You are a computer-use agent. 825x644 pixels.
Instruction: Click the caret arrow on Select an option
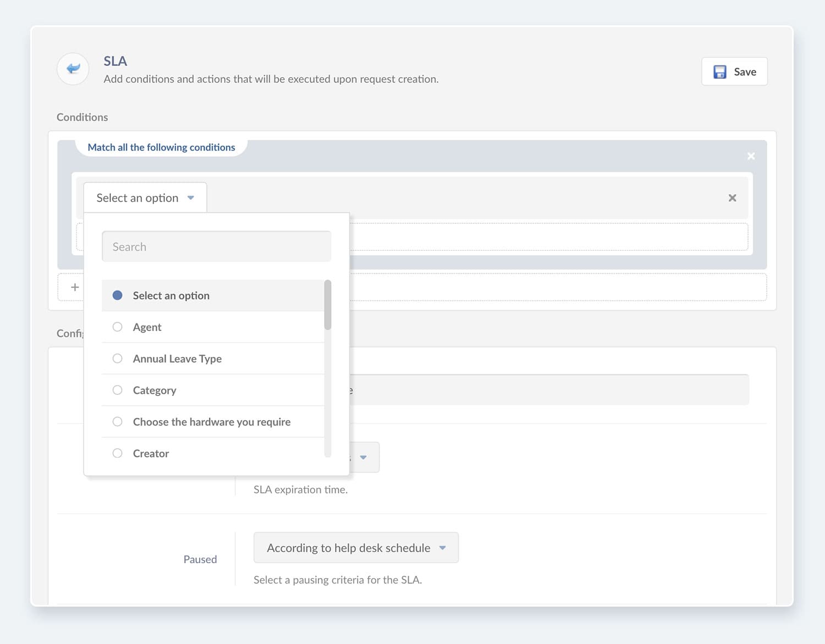coord(191,197)
